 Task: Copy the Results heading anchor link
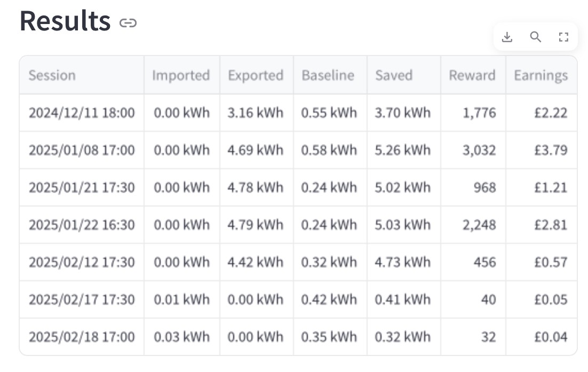(128, 23)
